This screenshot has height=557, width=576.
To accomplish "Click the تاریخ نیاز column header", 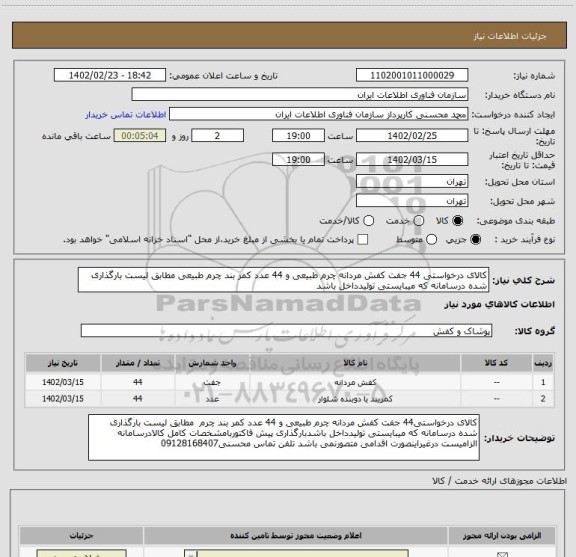I will click(x=63, y=363).
